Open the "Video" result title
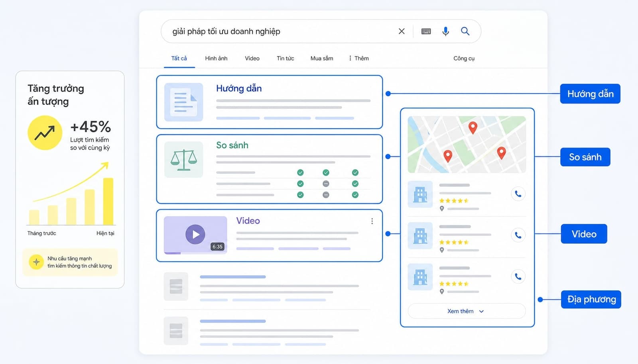 [x=248, y=221]
